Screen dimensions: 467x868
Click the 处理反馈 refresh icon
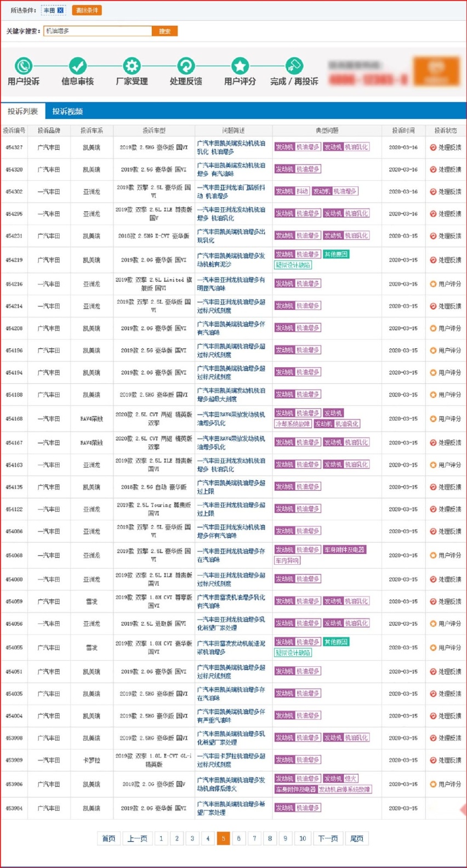pos(186,66)
